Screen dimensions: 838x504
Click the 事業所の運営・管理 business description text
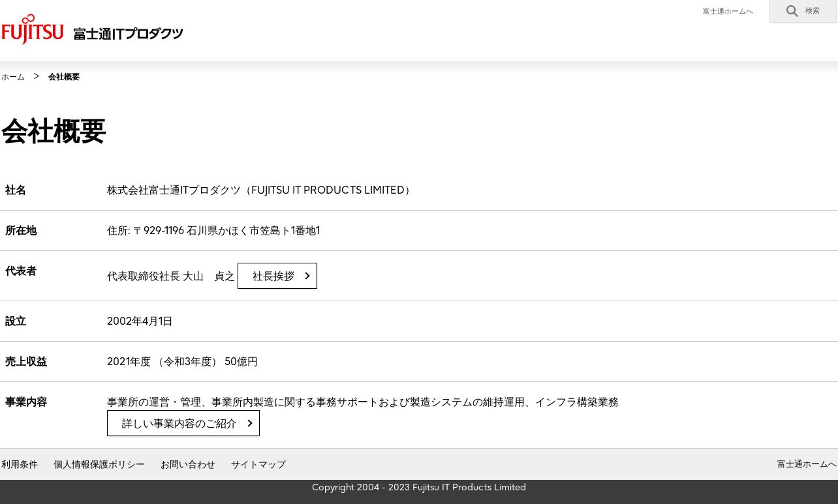click(363, 402)
